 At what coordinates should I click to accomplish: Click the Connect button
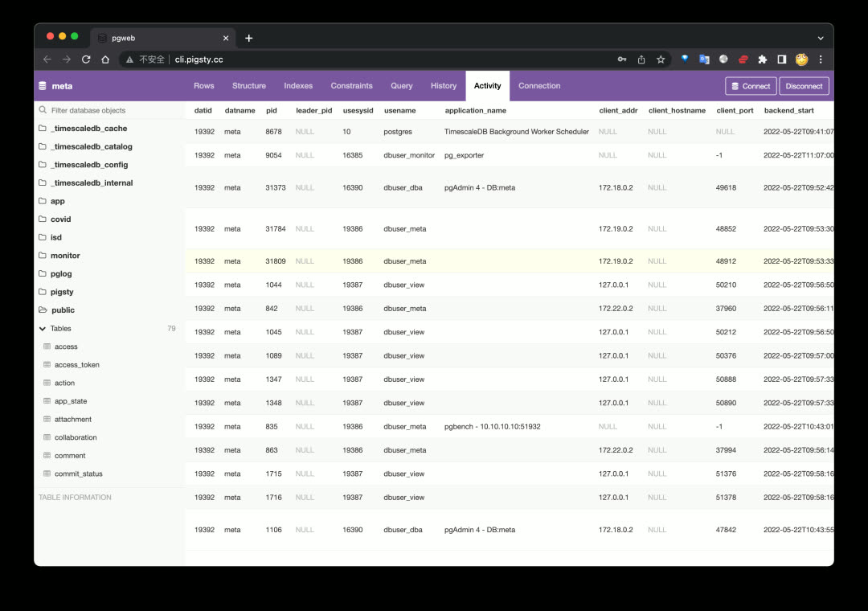751,86
